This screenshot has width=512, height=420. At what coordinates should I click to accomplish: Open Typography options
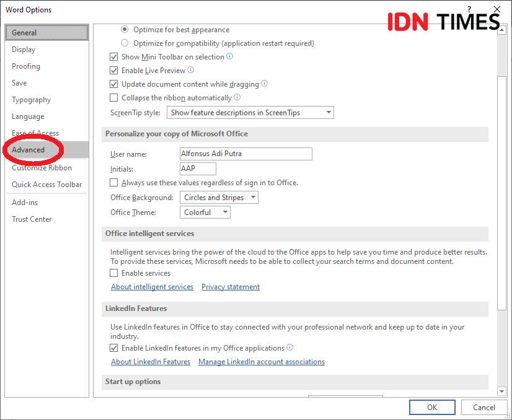pyautogui.click(x=46, y=100)
